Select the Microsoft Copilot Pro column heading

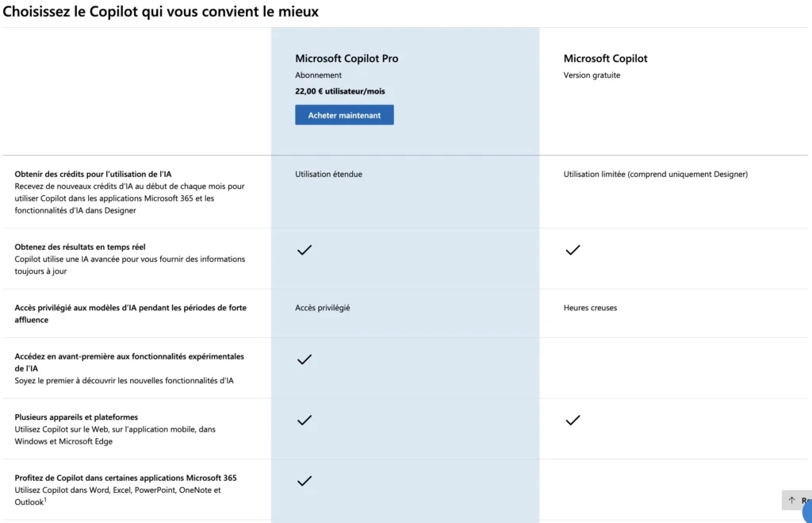[347, 59]
